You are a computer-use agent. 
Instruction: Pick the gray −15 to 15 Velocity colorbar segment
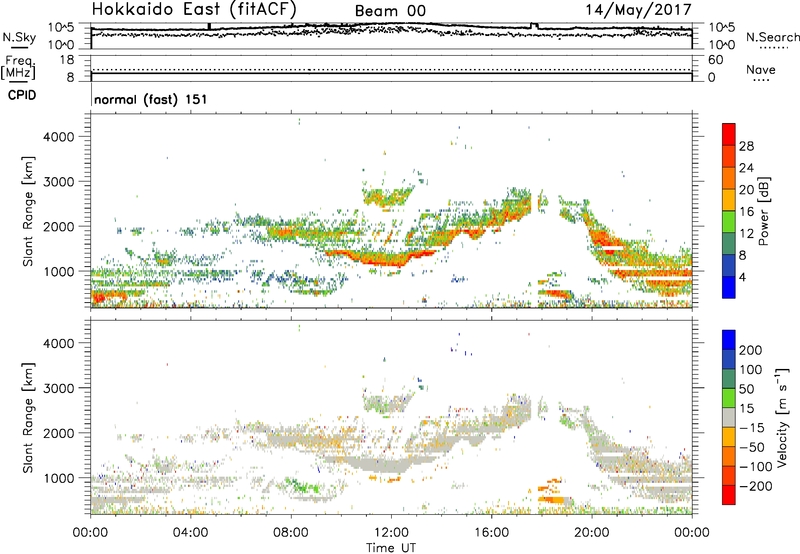[x=729, y=417]
